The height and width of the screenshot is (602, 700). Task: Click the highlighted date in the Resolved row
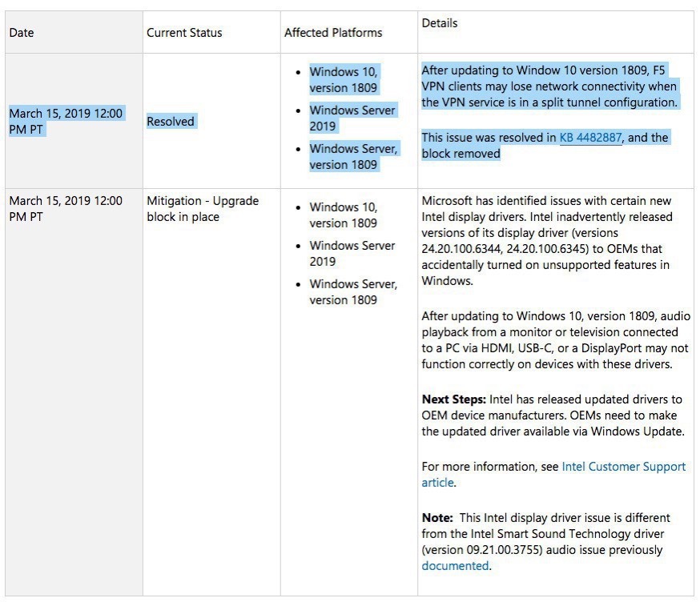(x=66, y=122)
